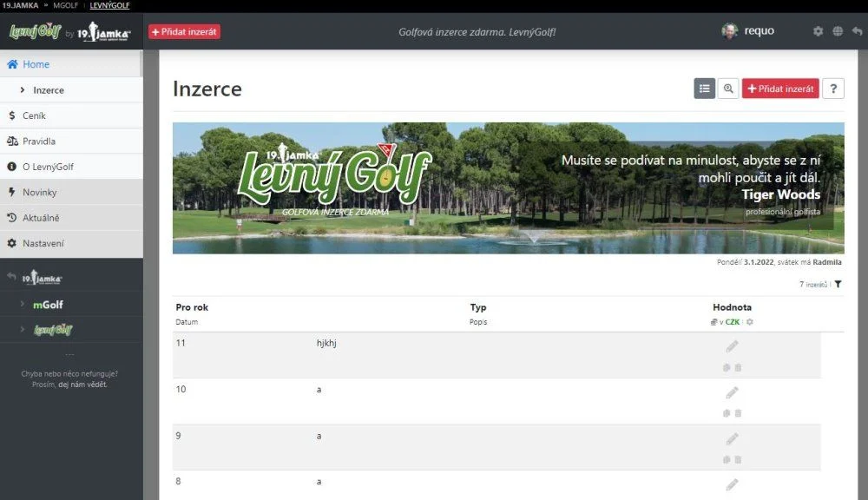Open Nastavení in the sidebar

[71, 243]
